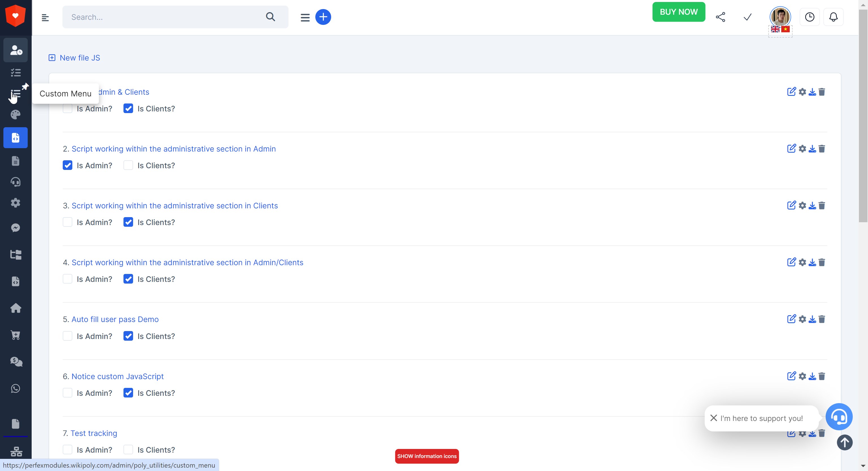Delete 'Notice custom JavaScript' with trash icon
The height and width of the screenshot is (471, 868).
[x=822, y=376]
